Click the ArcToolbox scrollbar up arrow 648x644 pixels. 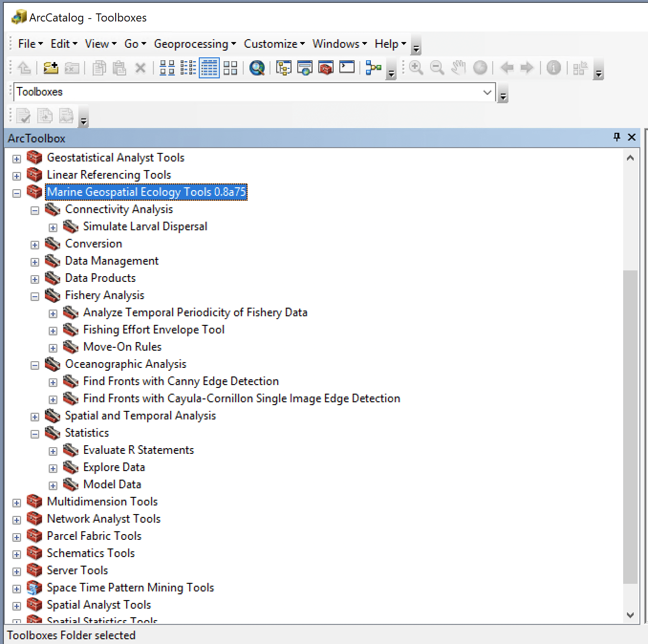coord(630,158)
